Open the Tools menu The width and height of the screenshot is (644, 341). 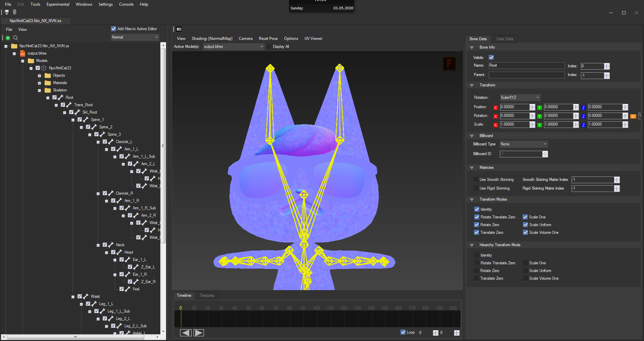[x=35, y=4]
